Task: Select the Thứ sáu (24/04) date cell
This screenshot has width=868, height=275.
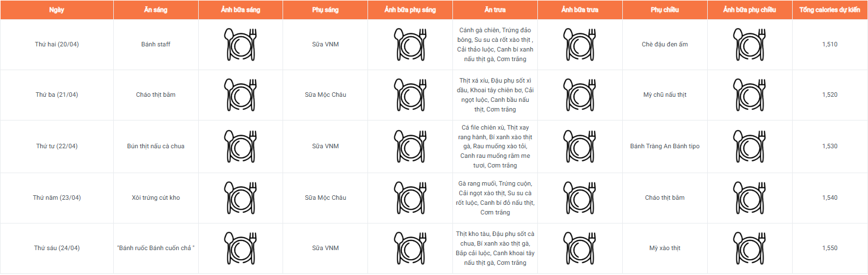Action: click(x=57, y=248)
